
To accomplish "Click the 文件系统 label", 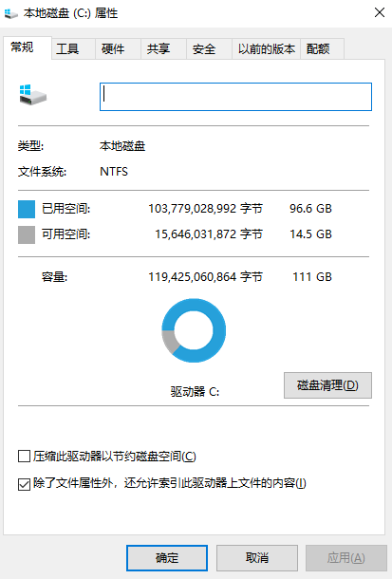I will coord(42,172).
